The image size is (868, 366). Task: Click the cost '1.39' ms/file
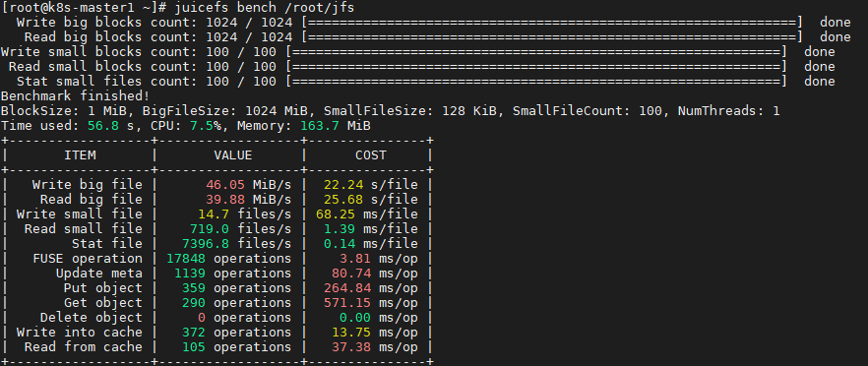[340, 228]
